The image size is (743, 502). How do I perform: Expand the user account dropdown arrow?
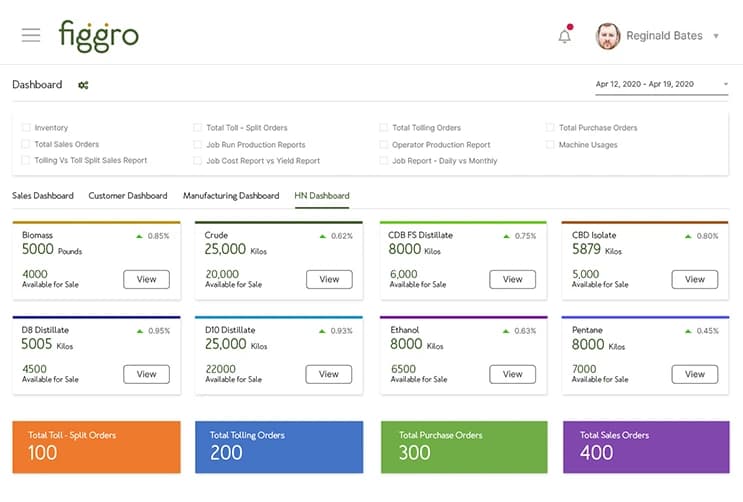[x=716, y=36]
